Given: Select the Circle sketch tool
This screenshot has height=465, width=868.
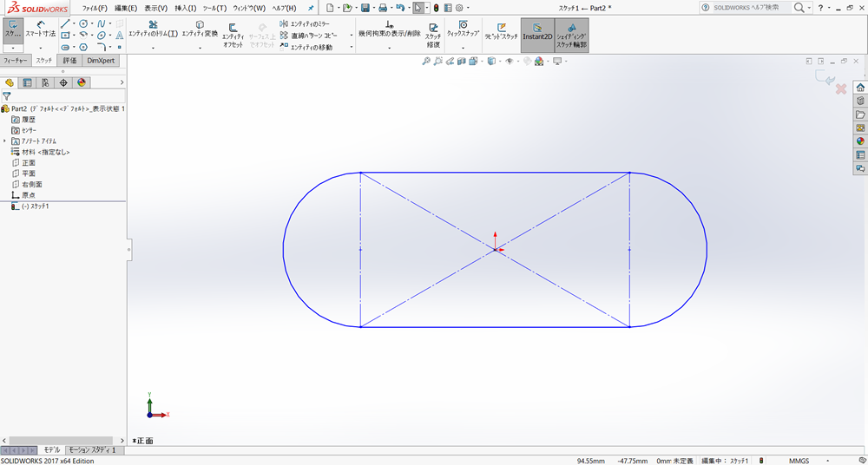Looking at the screenshot, I should pos(83,23).
